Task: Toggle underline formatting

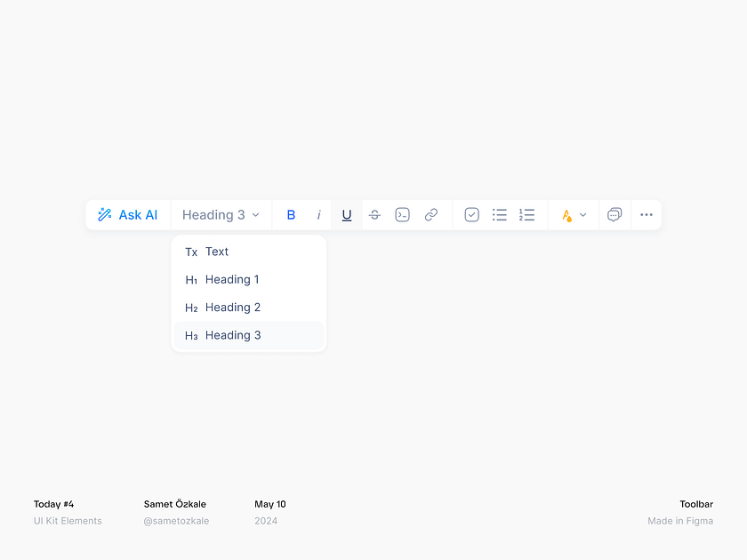Action: click(x=347, y=215)
